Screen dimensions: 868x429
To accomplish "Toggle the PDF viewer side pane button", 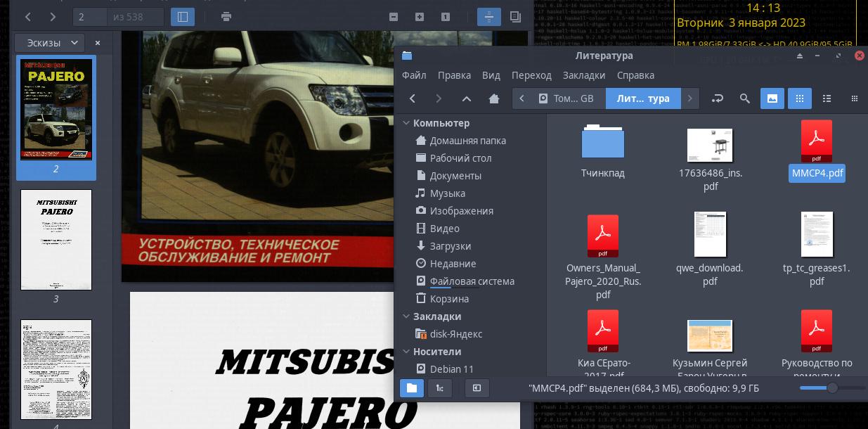I will click(x=183, y=17).
